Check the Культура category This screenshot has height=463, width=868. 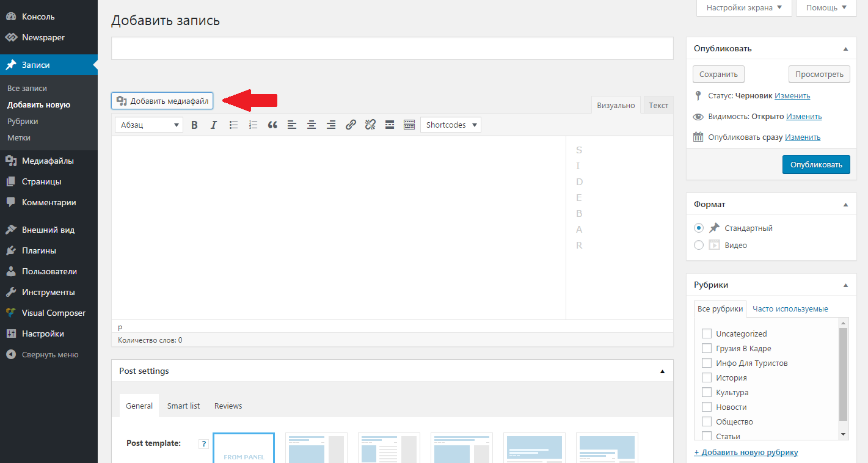click(x=707, y=392)
